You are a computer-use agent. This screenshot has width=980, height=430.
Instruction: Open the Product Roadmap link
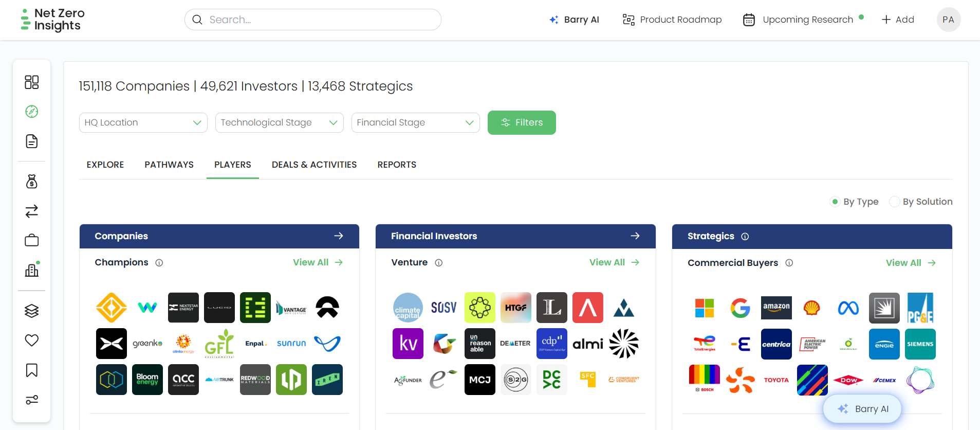click(x=672, y=20)
